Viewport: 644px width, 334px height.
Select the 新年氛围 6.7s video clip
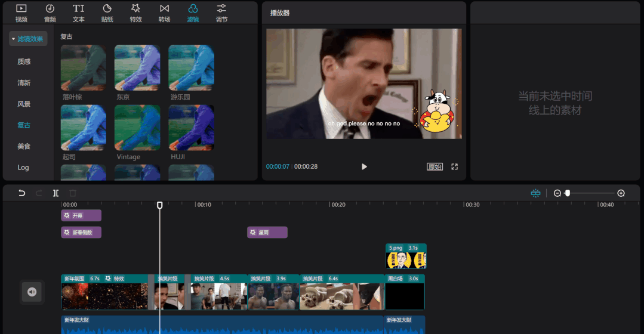tap(104, 292)
